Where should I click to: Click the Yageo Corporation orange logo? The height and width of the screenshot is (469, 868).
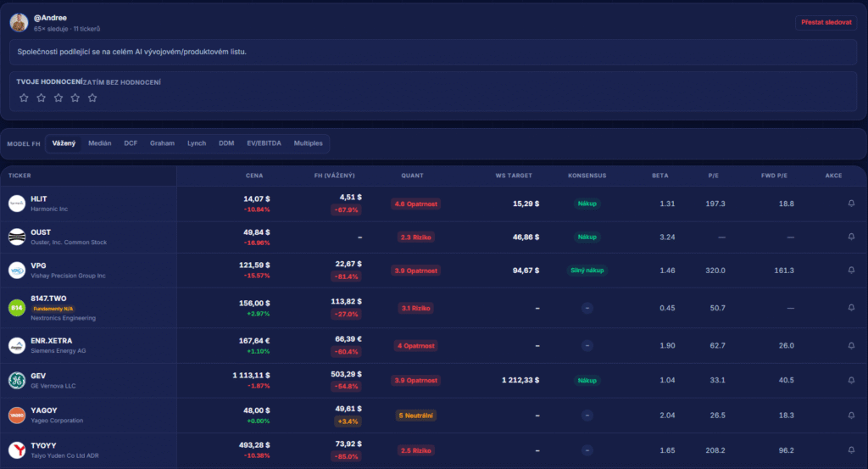tap(17, 416)
